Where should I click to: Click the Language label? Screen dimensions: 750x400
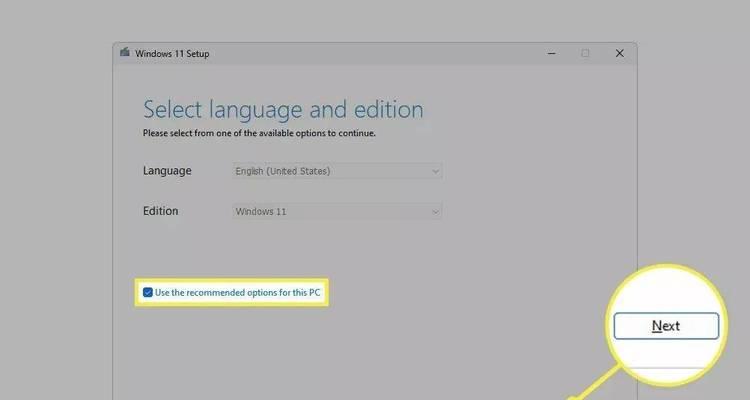[167, 171]
